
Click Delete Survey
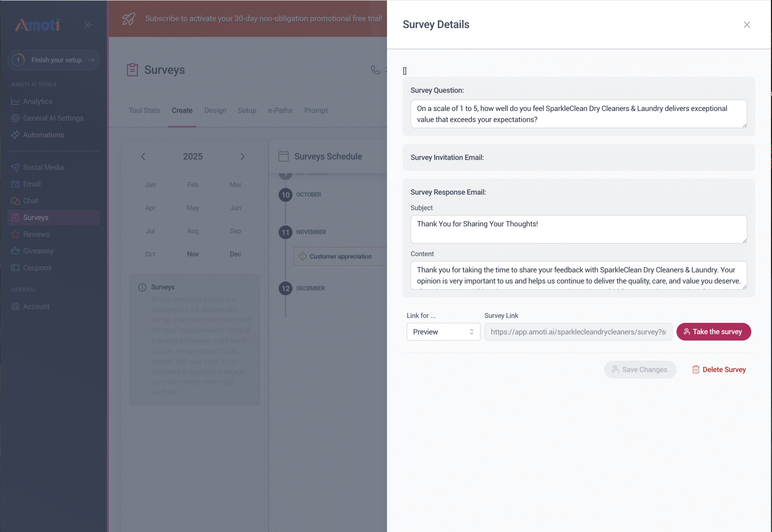[719, 369]
